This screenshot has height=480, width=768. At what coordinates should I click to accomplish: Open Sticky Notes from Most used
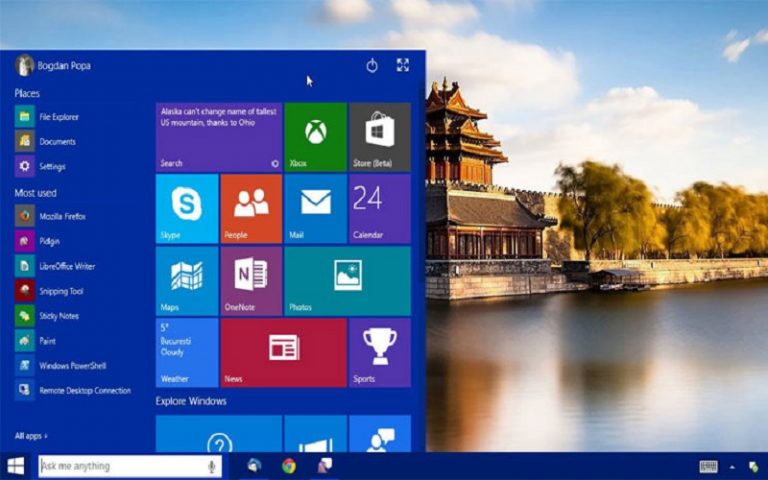[x=47, y=316]
